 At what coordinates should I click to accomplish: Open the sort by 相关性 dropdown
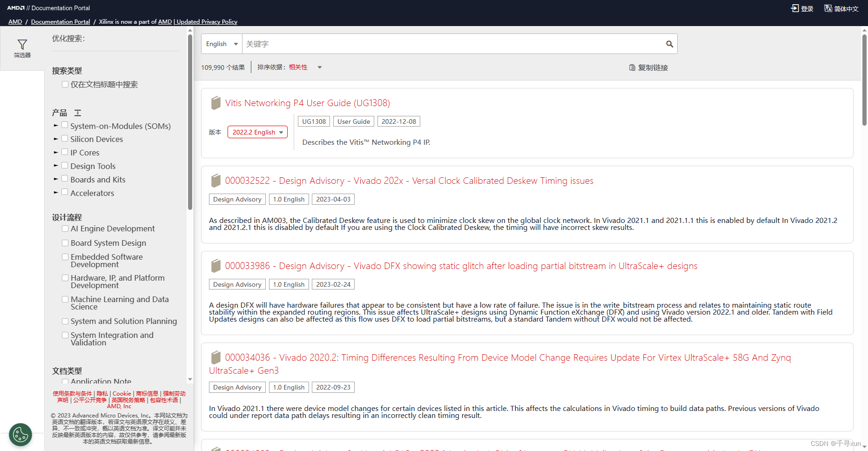(305, 67)
